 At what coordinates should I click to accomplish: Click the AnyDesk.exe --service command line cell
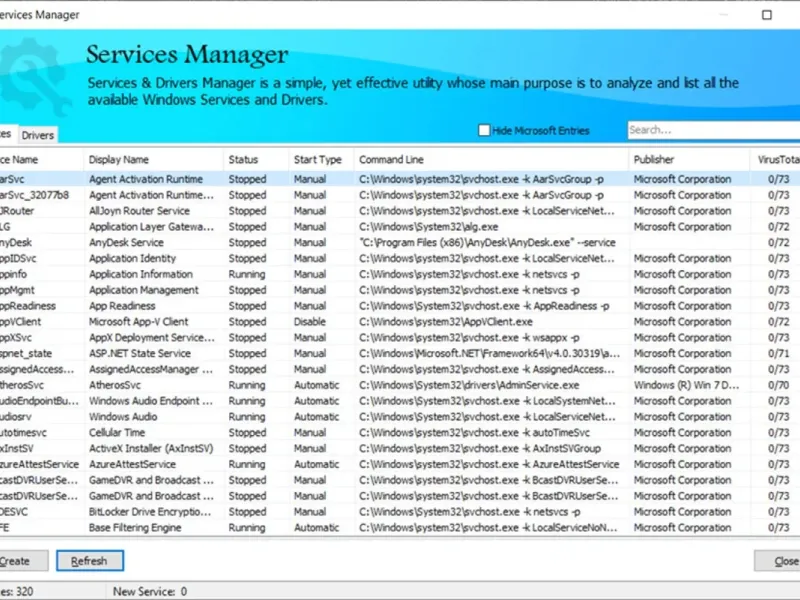click(x=487, y=242)
